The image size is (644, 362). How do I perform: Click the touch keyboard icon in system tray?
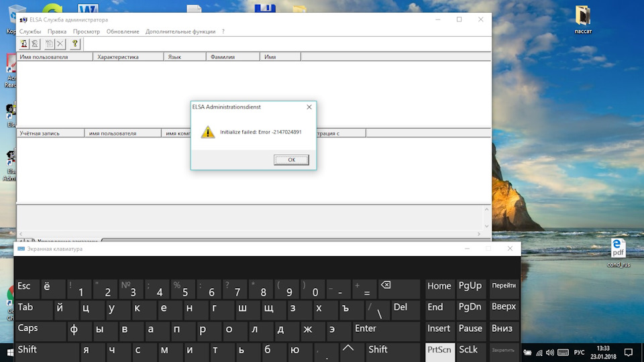561,352
